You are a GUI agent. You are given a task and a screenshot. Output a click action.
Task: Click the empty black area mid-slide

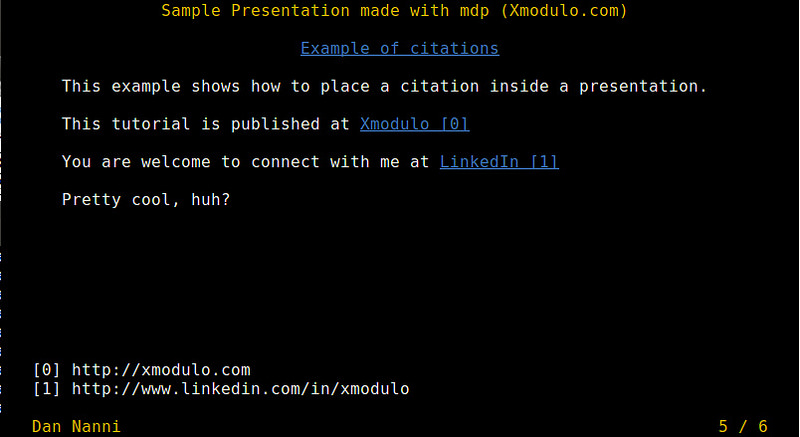[x=400, y=280]
